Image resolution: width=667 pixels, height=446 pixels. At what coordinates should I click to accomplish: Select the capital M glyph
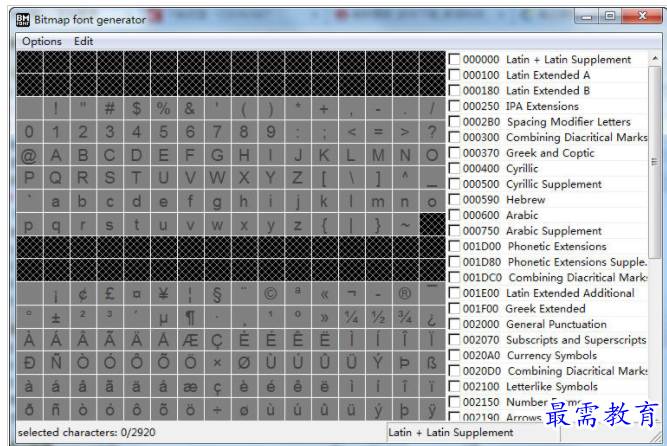click(378, 155)
